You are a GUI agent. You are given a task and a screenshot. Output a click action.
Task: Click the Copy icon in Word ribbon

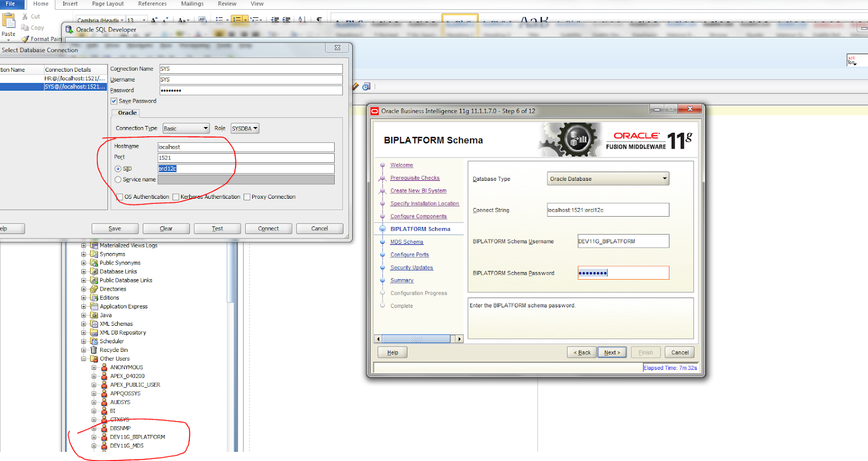25,28
